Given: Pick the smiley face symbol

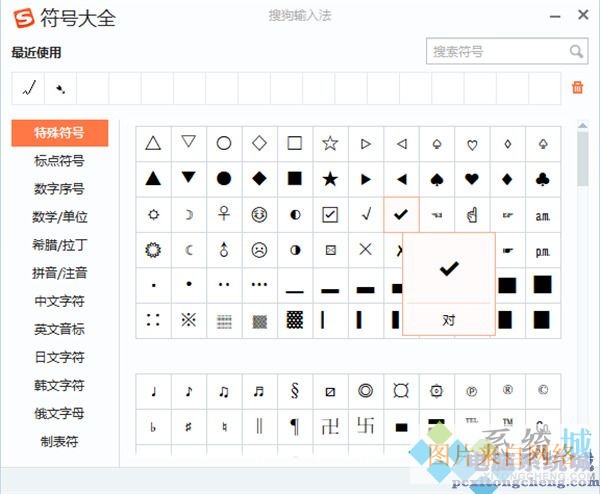Looking at the screenshot, I should 259,214.
